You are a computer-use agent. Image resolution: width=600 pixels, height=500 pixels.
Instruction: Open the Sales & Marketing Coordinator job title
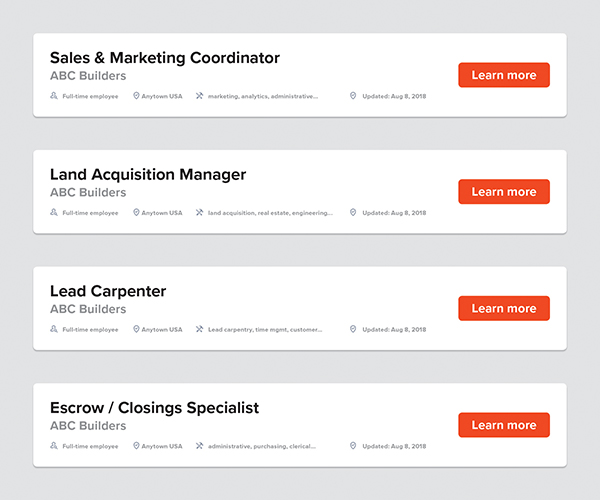165,58
